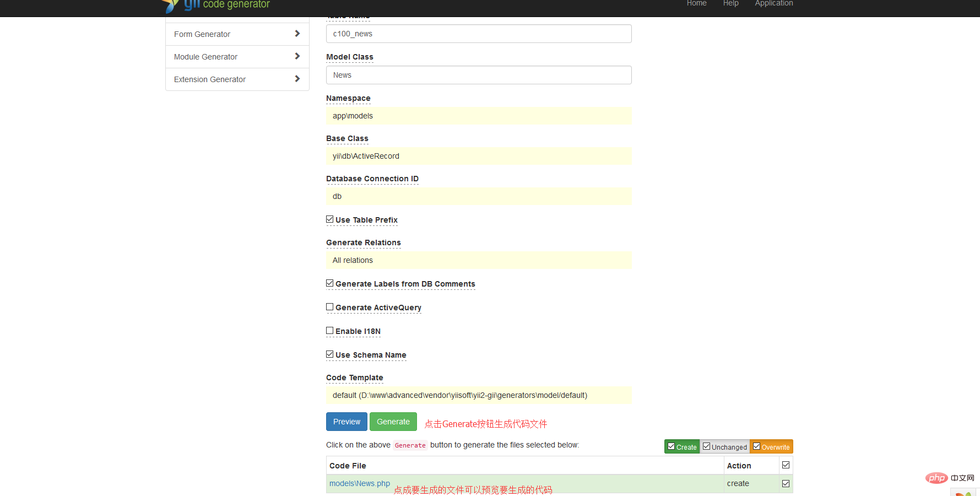Click the blue Preview button

(346, 422)
